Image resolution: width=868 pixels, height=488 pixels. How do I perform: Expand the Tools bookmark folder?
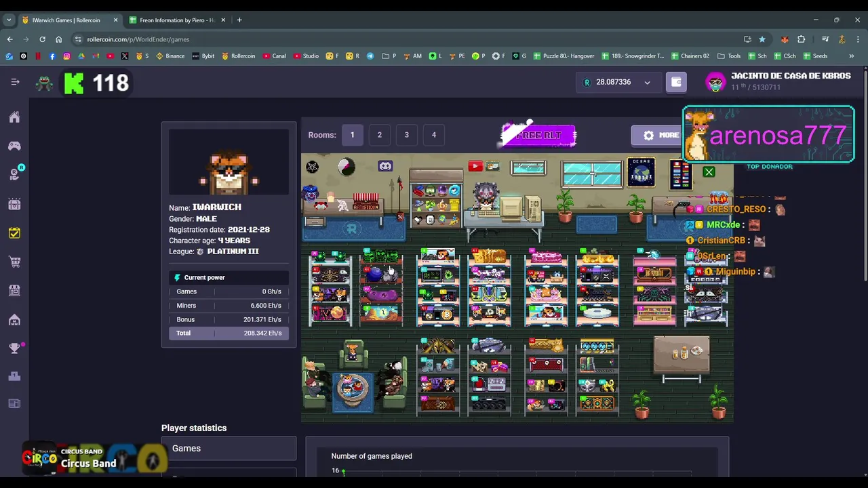729,56
